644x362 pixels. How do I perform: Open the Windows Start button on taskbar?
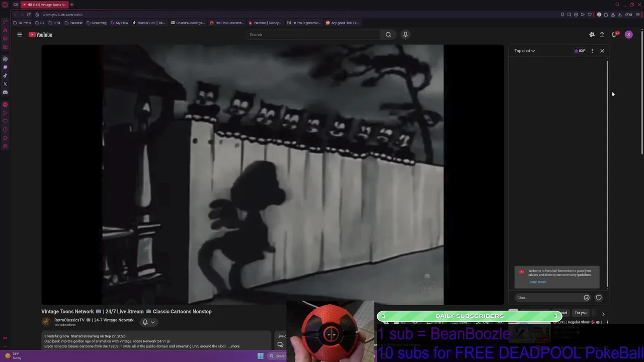coord(260,356)
